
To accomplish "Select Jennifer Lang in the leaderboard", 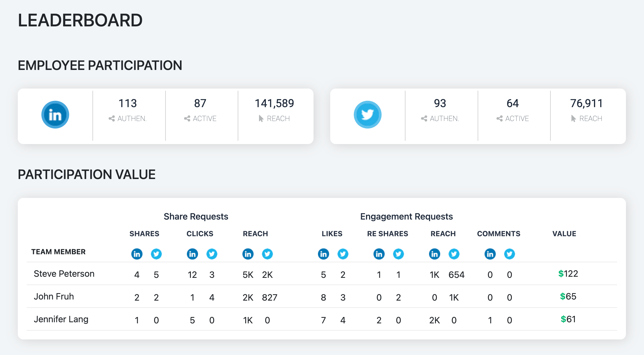I will [61, 319].
